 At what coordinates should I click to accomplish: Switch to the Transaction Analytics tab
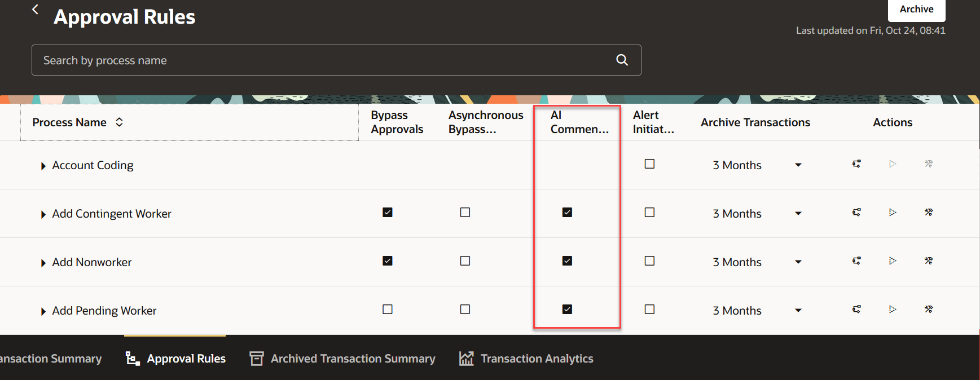536,358
